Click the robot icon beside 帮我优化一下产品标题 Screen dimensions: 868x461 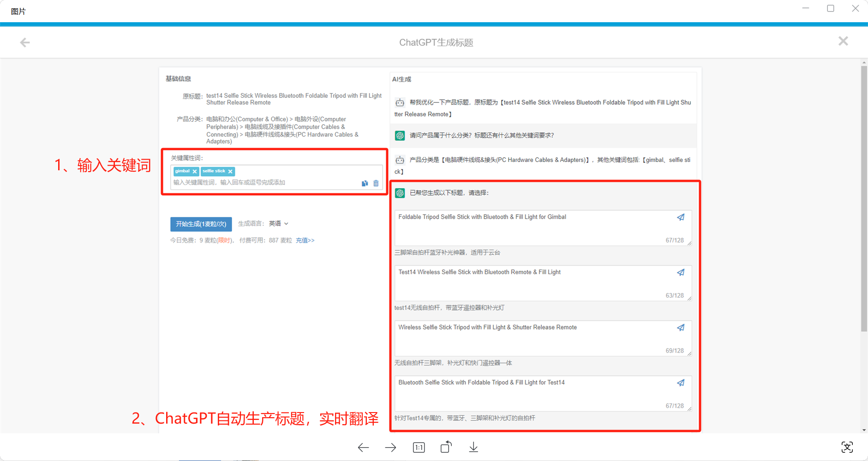[x=400, y=102]
